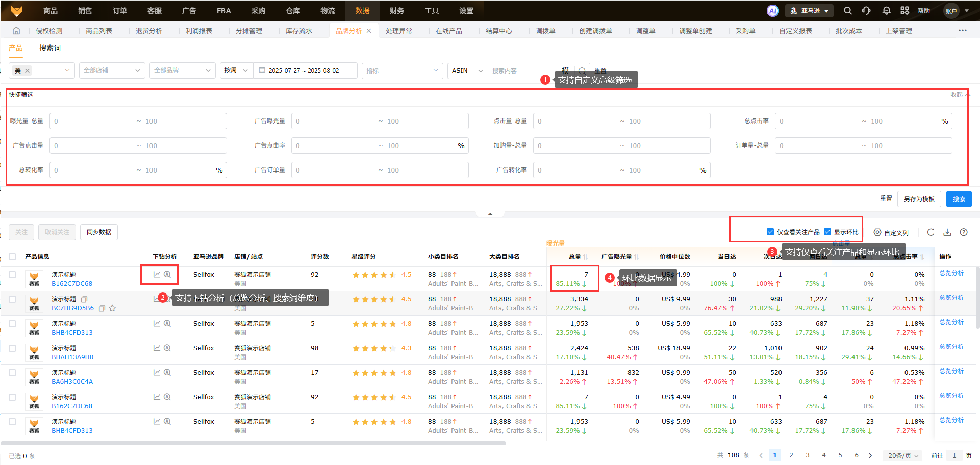Click the 另存为模板 button
This screenshot has width=980, height=465.
click(x=919, y=199)
